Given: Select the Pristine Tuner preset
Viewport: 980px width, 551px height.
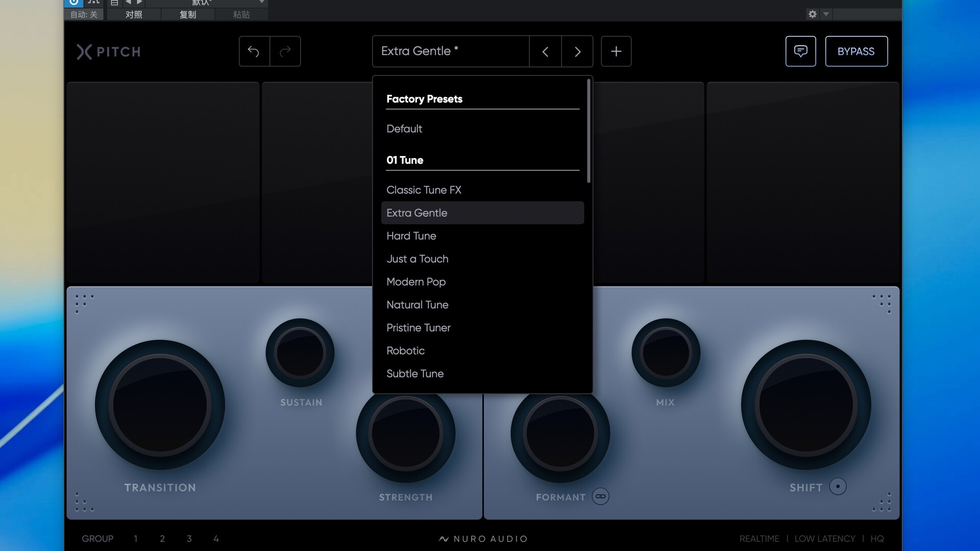Looking at the screenshot, I should tap(482, 328).
